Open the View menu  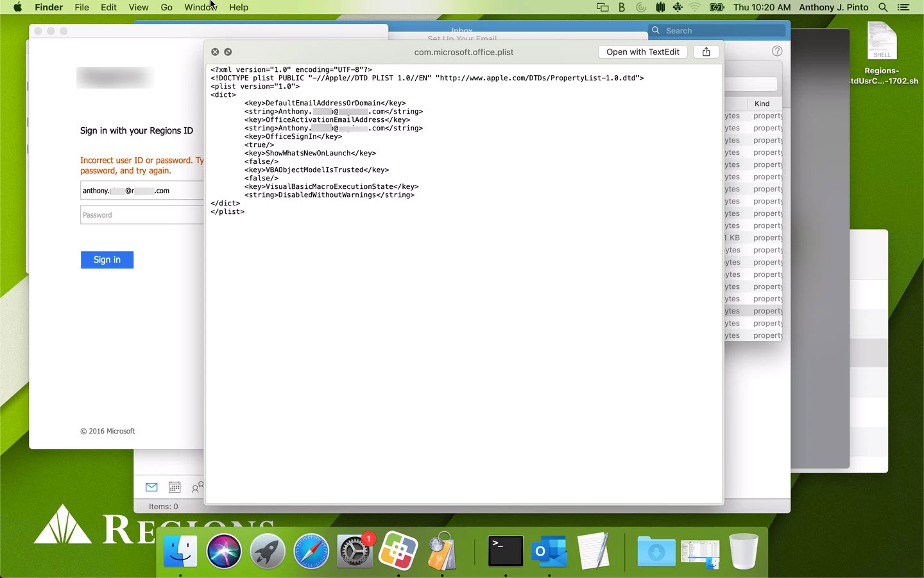(x=139, y=8)
